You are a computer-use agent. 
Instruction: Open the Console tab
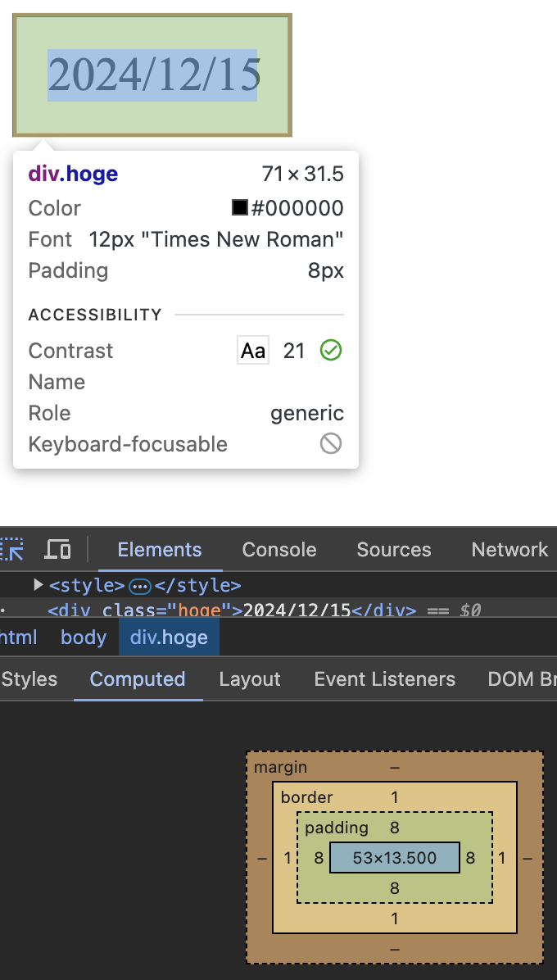point(279,550)
